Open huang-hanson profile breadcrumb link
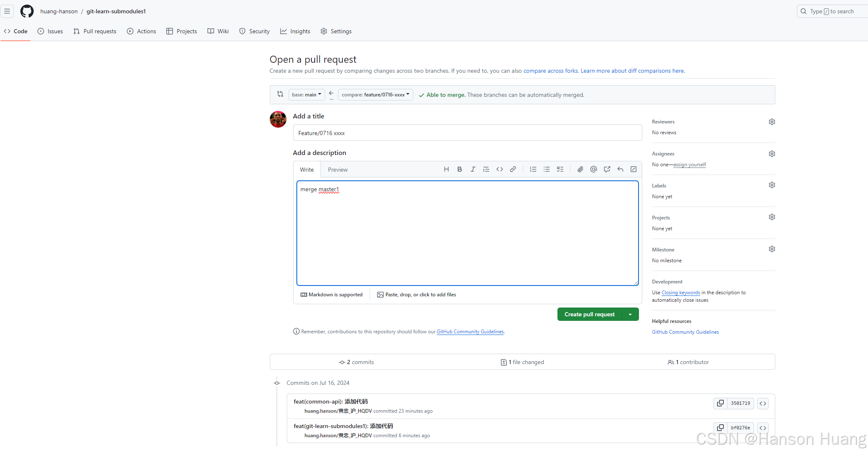 tap(59, 11)
